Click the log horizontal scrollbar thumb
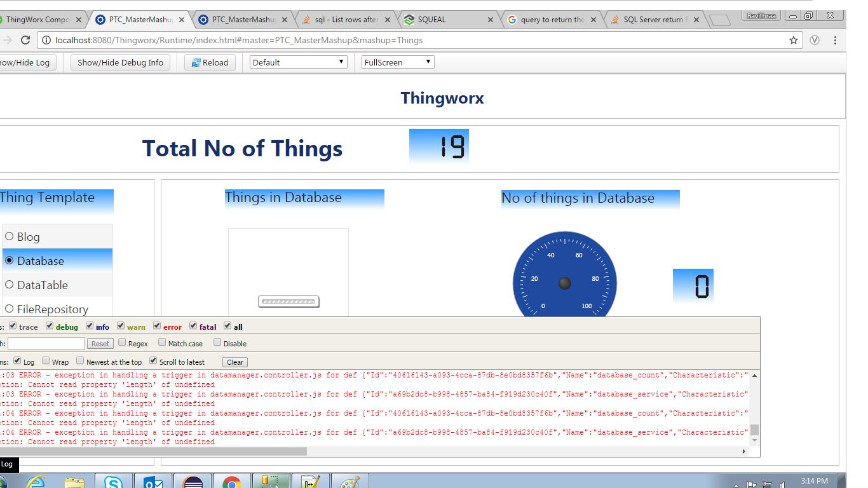 click(x=153, y=451)
